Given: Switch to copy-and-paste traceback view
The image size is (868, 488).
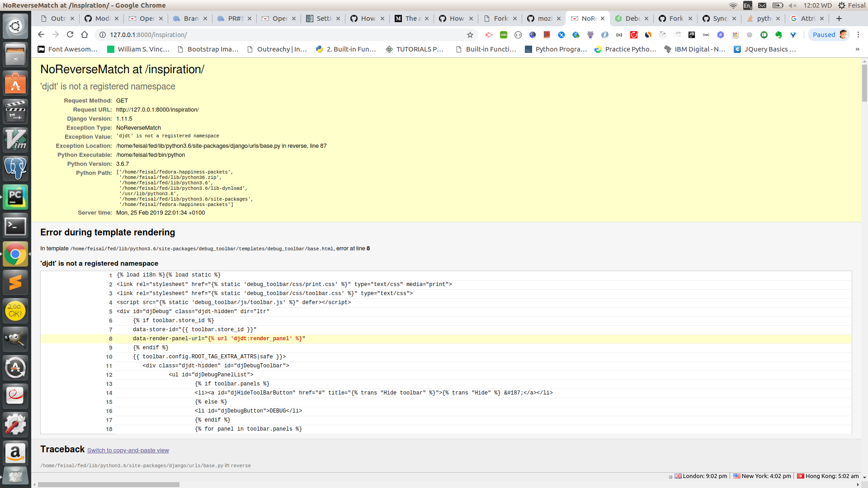Looking at the screenshot, I should click(x=128, y=450).
